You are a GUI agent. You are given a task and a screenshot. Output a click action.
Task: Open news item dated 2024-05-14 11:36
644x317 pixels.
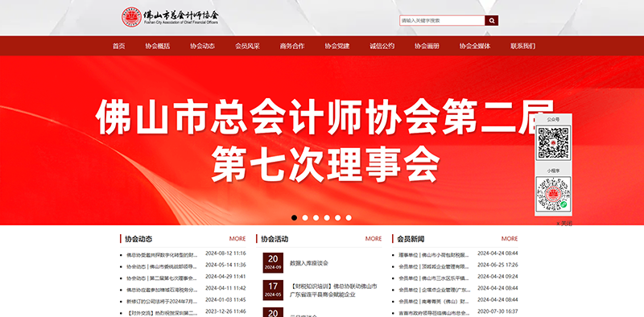point(162,266)
